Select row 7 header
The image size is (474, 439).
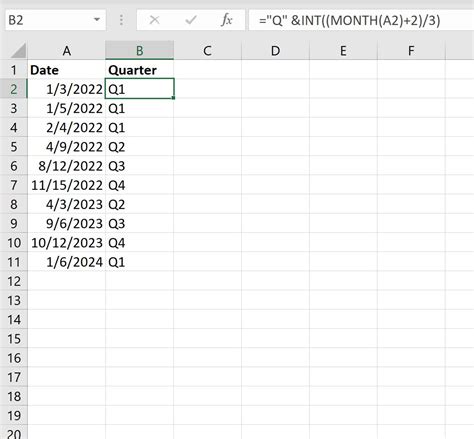coord(14,185)
